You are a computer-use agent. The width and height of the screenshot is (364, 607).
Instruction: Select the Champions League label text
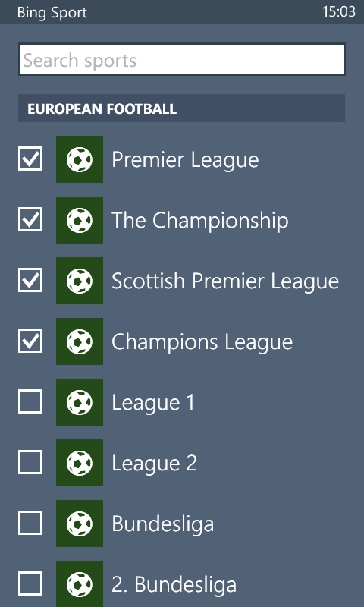click(202, 342)
